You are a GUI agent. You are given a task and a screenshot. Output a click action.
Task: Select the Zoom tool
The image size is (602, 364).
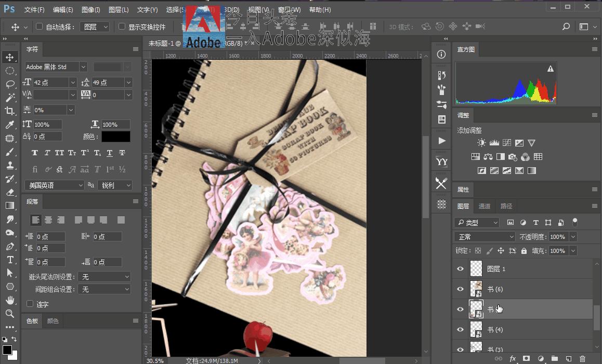(x=9, y=314)
